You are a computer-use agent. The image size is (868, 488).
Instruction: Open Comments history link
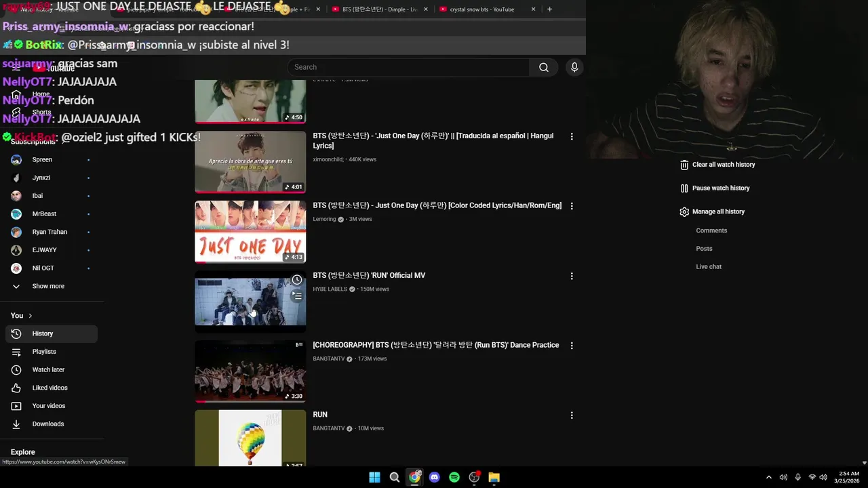711,230
